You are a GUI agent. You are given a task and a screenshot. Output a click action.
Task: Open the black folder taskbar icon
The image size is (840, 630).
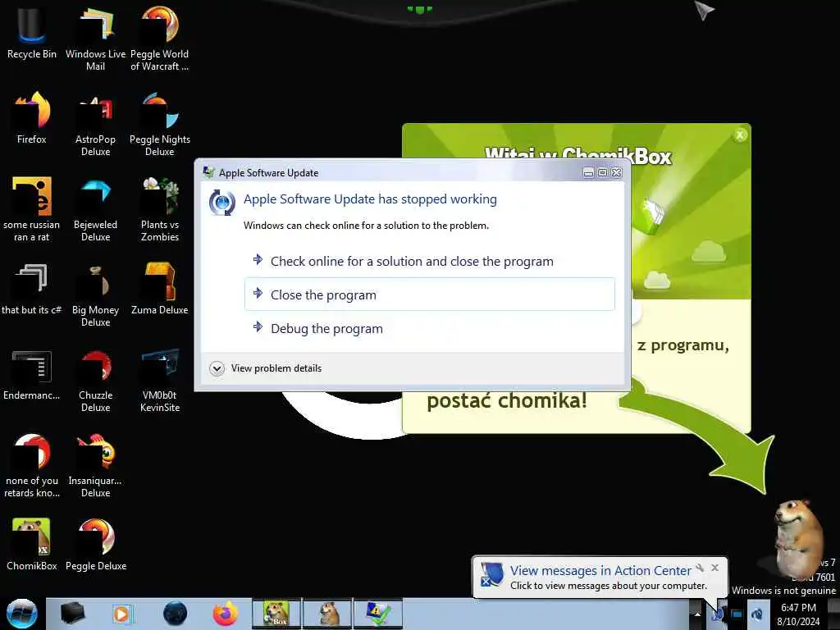point(72,614)
